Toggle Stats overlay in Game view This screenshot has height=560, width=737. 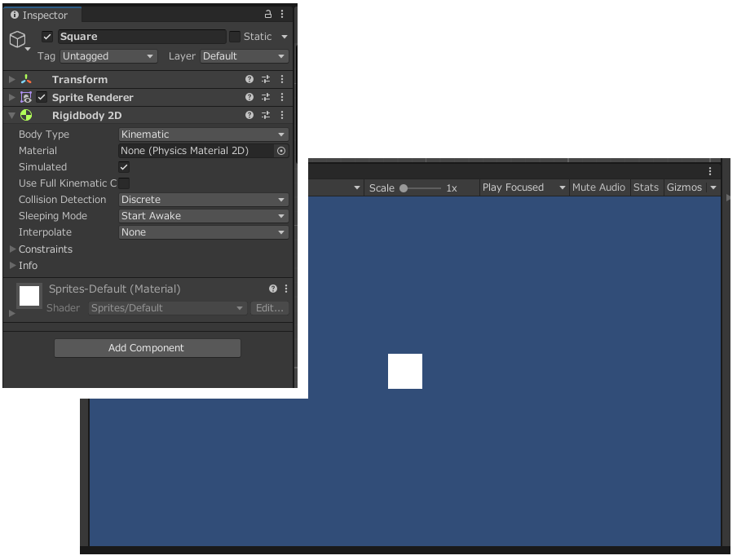(x=647, y=187)
